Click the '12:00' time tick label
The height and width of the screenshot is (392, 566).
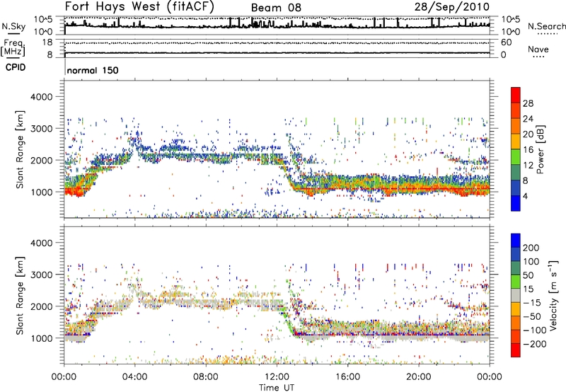[x=277, y=377]
